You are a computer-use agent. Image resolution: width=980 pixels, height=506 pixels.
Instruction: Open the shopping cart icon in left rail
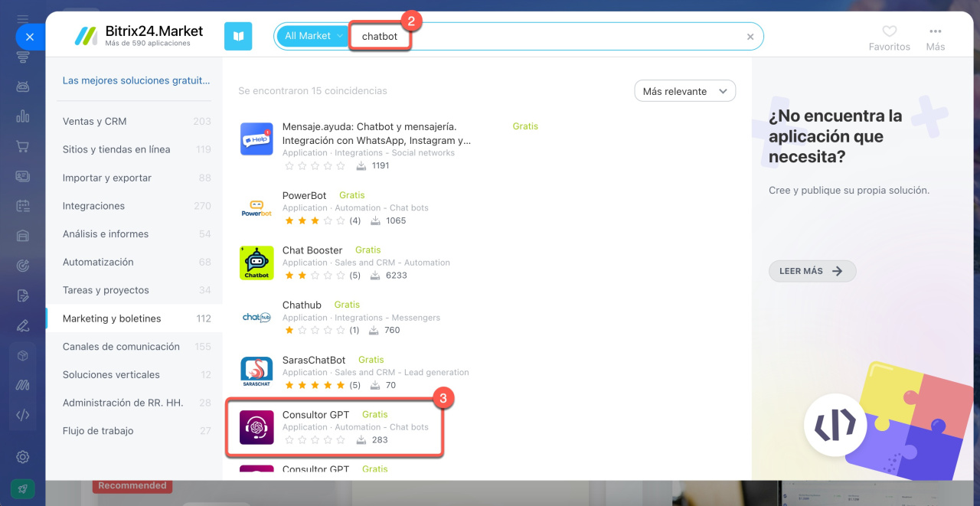point(23,146)
